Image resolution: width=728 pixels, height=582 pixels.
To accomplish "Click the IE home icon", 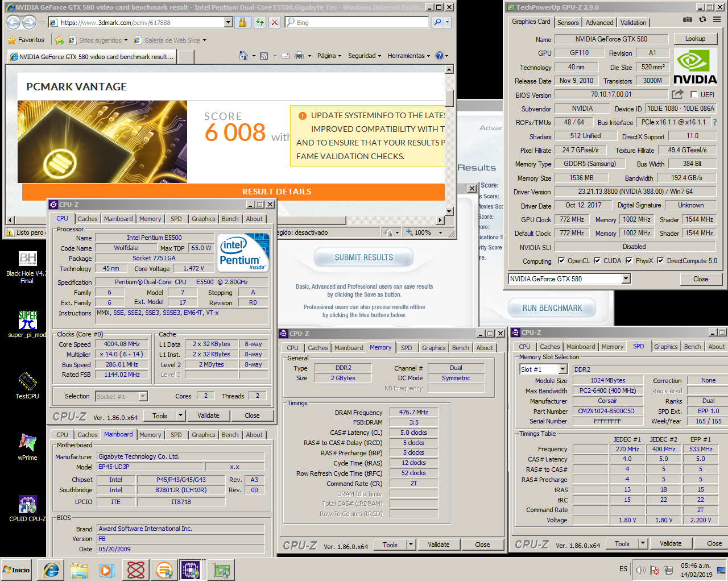I will pos(243,56).
